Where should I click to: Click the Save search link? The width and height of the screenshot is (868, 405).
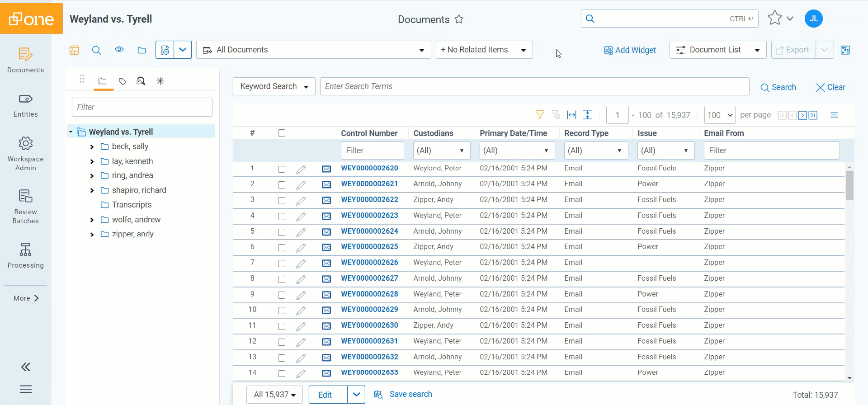410,394
